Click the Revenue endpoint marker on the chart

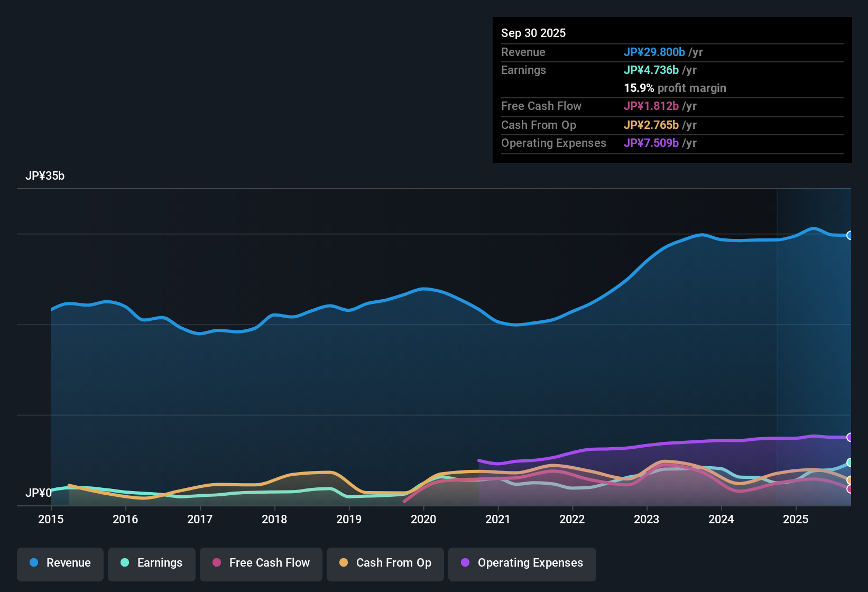850,235
